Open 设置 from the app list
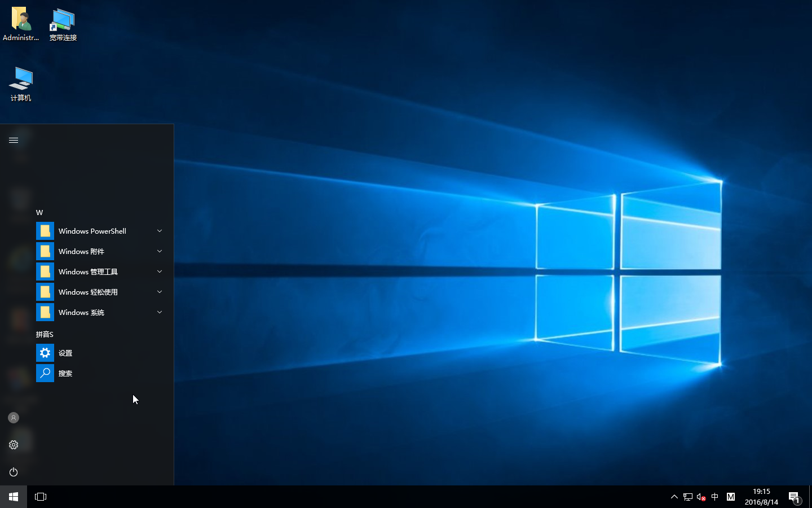 65,353
